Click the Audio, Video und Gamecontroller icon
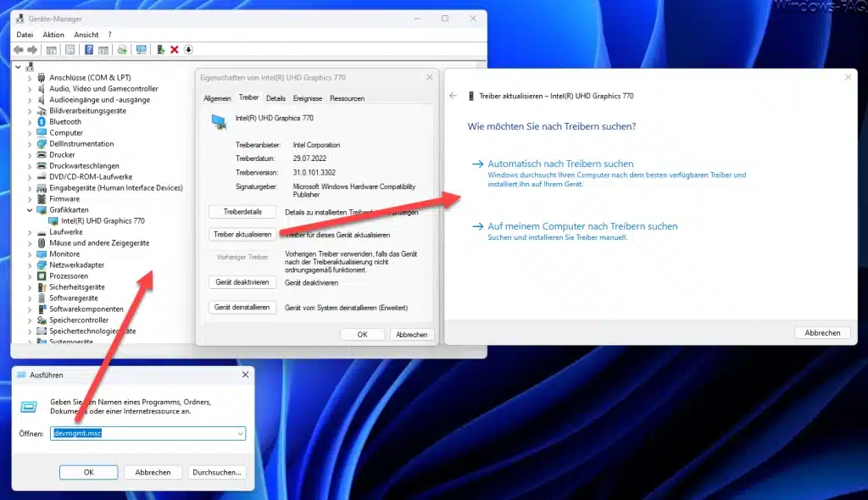This screenshot has height=500, width=868. (42, 89)
